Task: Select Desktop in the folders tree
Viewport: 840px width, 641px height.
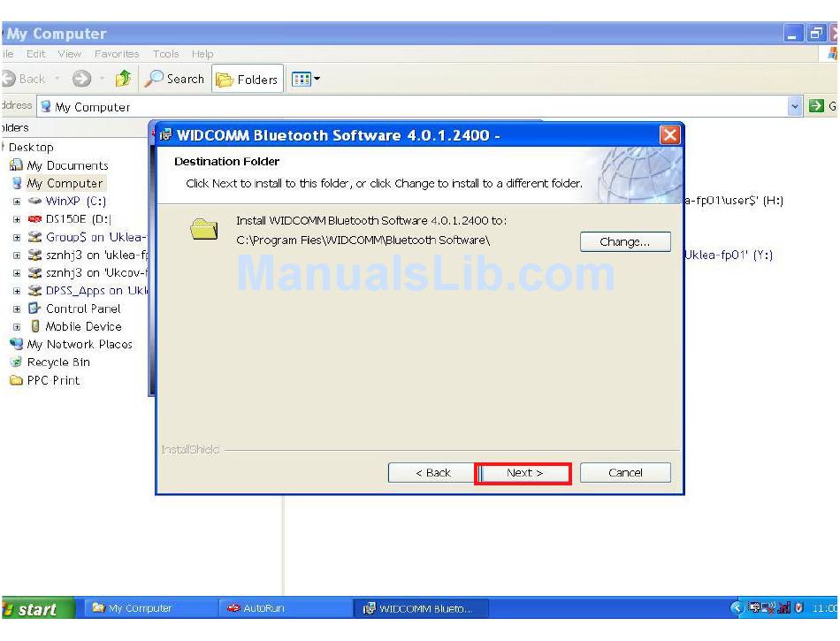Action: [31, 147]
